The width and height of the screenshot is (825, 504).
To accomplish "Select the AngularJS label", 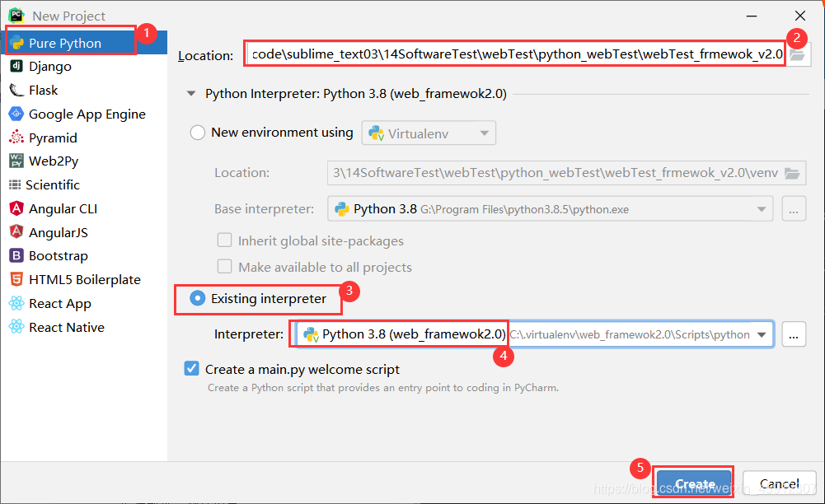I will pos(59,232).
